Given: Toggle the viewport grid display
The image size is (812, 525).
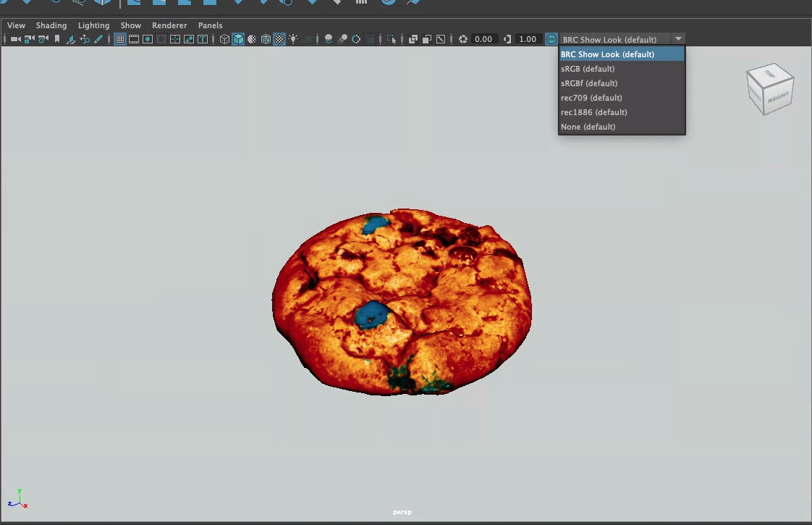Looking at the screenshot, I should [x=120, y=39].
